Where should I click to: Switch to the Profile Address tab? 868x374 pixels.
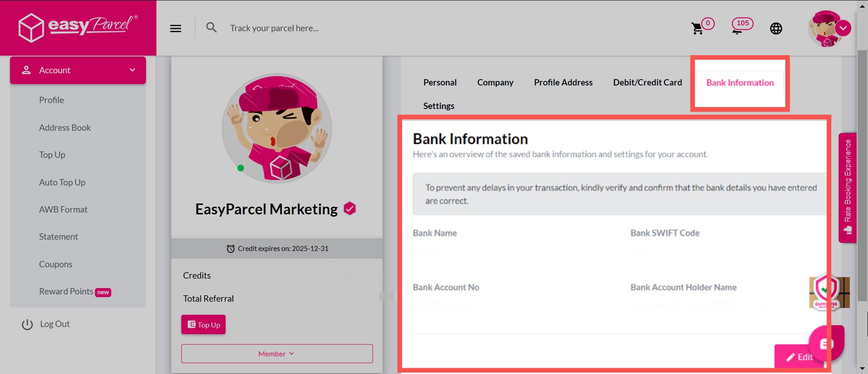563,82
